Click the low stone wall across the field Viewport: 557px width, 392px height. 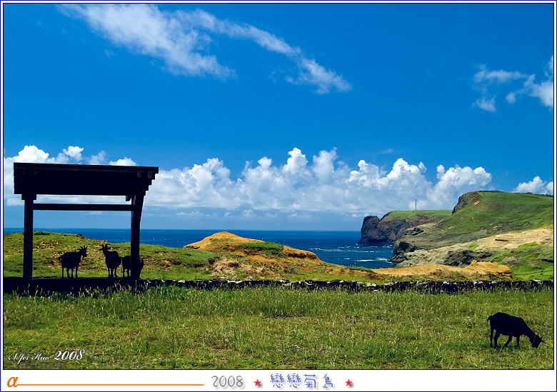coord(321,285)
